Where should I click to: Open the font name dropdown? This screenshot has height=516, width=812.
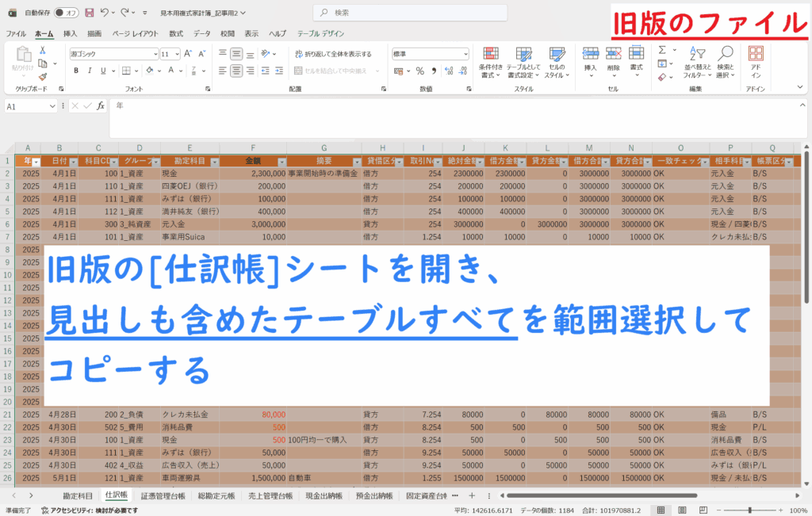point(155,54)
